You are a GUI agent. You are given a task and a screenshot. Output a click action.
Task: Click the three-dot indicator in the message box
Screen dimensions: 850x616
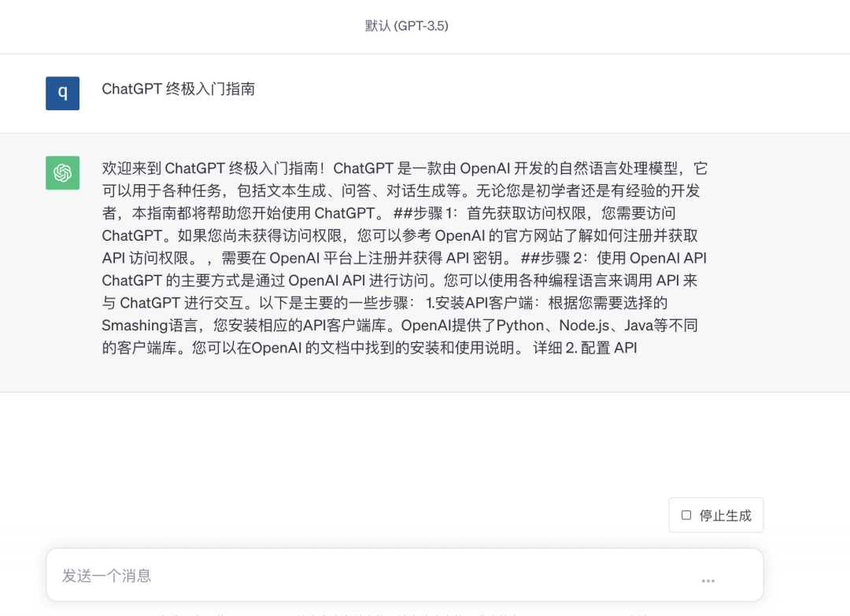708,581
